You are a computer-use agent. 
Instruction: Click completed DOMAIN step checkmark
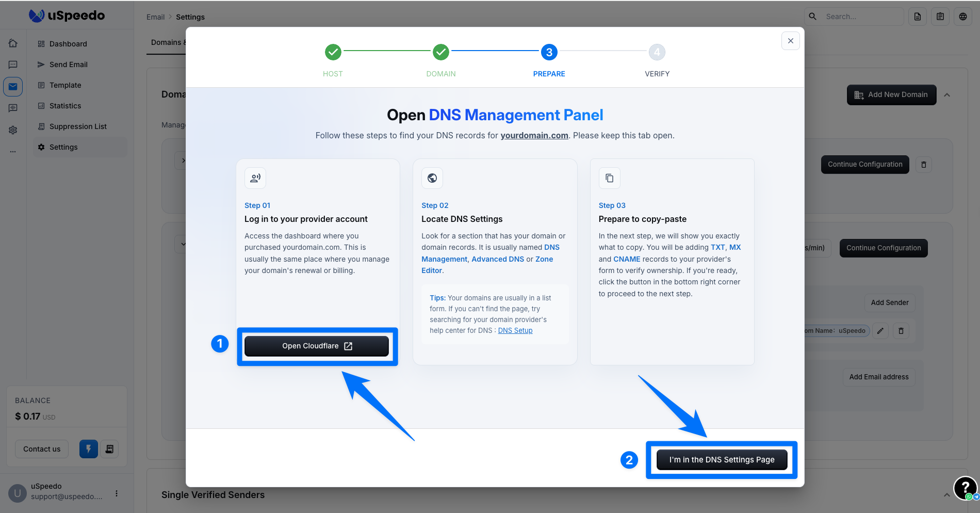441,52
